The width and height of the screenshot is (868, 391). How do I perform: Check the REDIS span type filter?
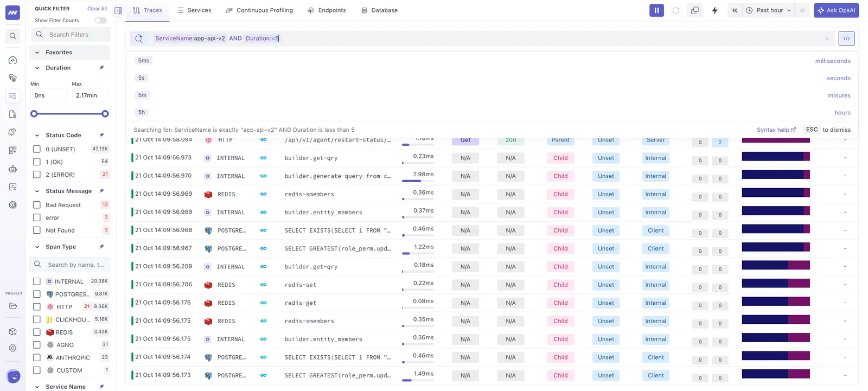click(x=37, y=332)
